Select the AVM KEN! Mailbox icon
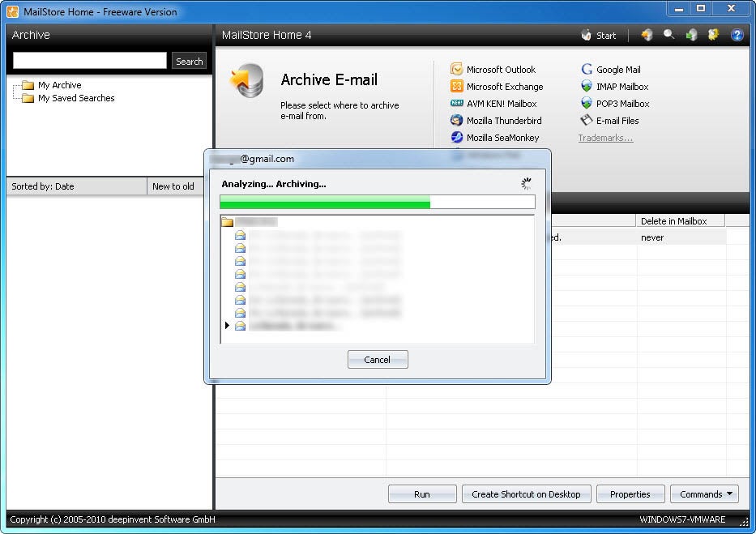Screen dimensions: 756x534 point(456,103)
